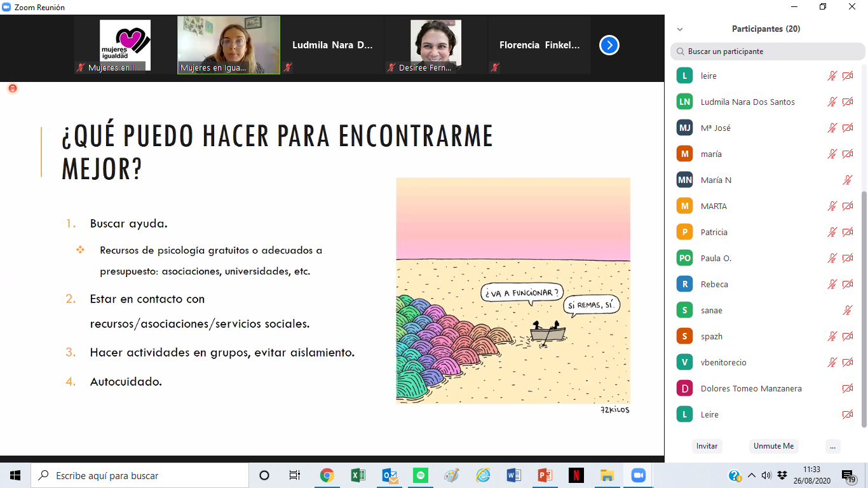Click Paula O.'s video-off camera icon
Screen dimensions: 868x488
(x=848, y=258)
